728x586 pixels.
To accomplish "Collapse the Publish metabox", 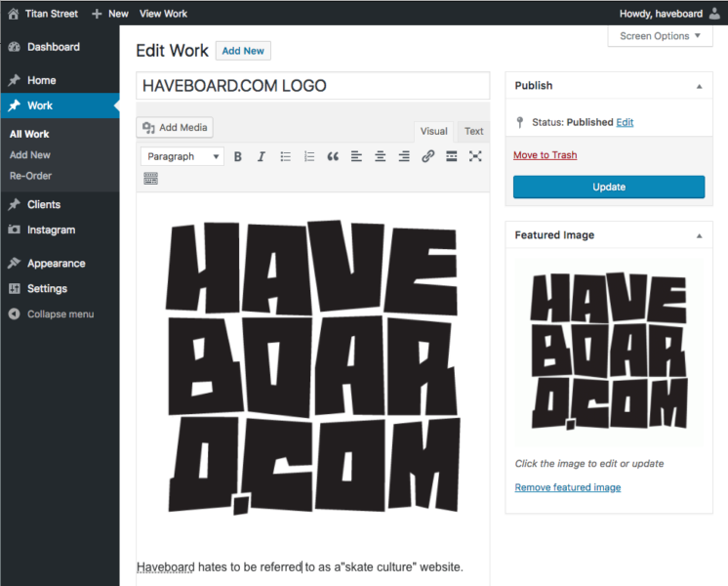I will [x=700, y=86].
